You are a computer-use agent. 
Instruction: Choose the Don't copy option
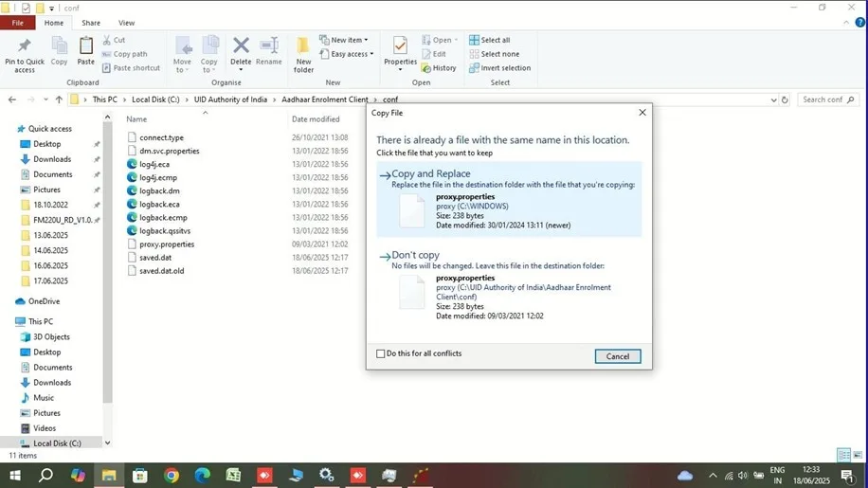point(509,285)
